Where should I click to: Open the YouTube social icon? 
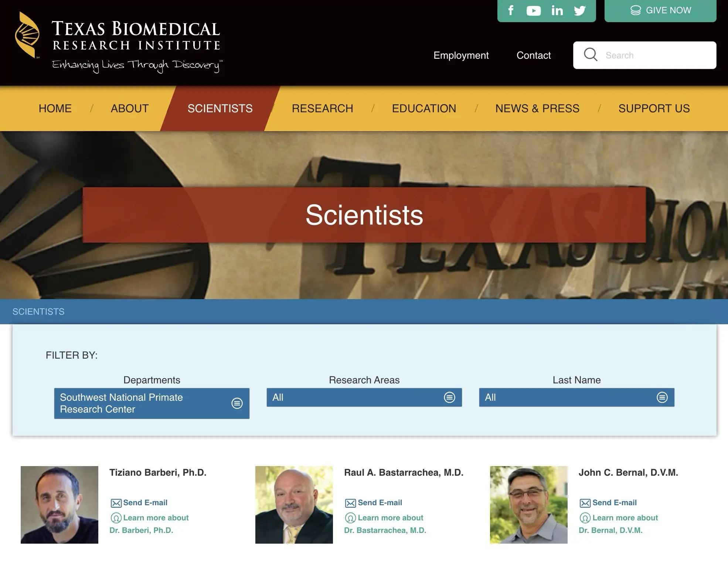pos(534,11)
